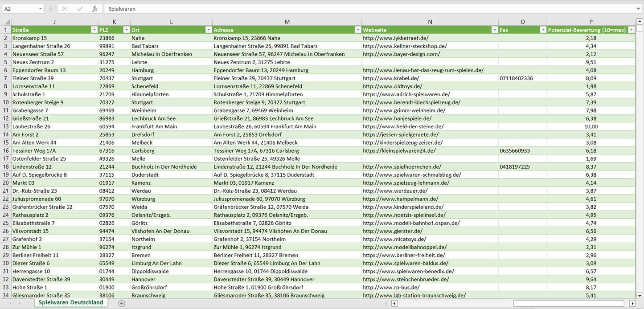Image resolution: width=644 pixels, height=309 pixels.
Task: Open the Webseite column filter dropdown
Action: (494, 30)
